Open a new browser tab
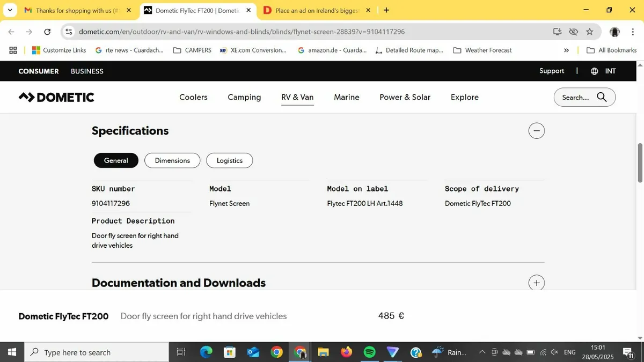644x362 pixels. coord(386,10)
